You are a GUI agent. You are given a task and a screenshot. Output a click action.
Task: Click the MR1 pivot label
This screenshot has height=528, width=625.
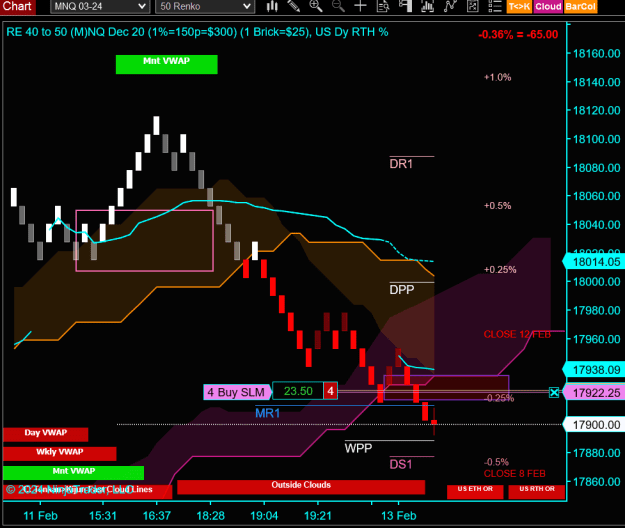click(267, 413)
